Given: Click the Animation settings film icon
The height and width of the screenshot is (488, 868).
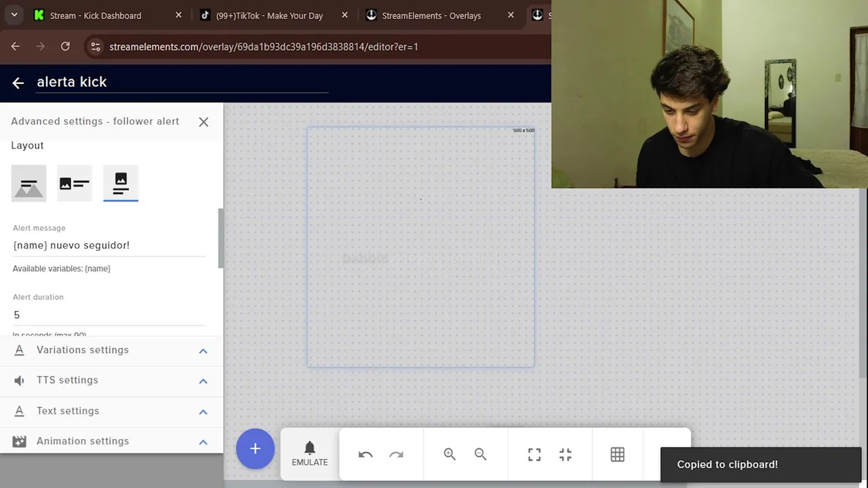Looking at the screenshot, I should pos(19,441).
